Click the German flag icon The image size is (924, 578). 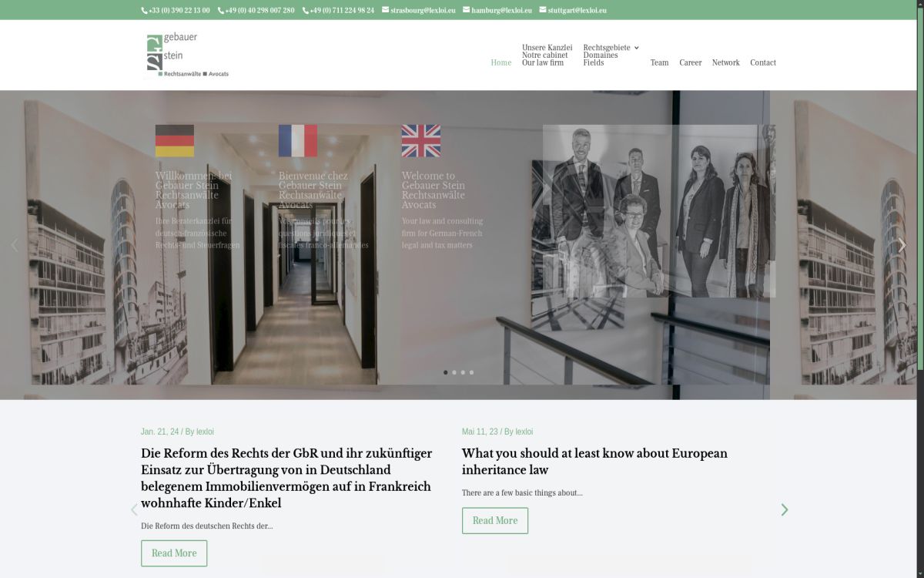pyautogui.click(x=175, y=141)
